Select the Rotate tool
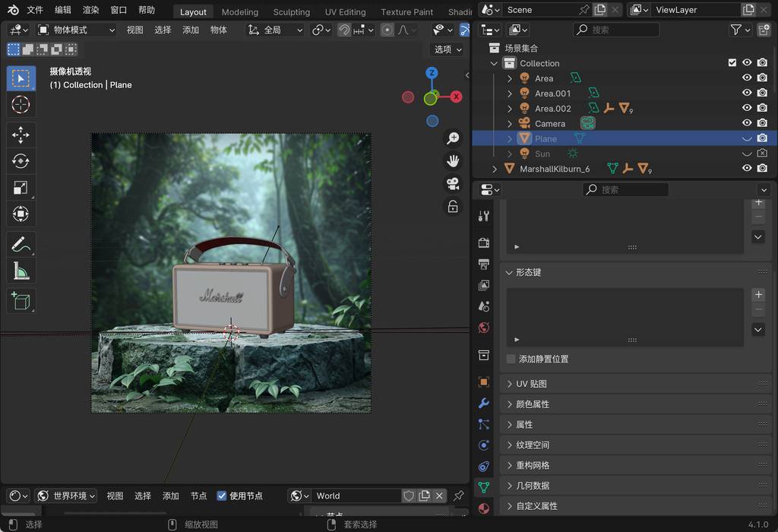Viewport: 778px width, 532px height. click(21, 161)
